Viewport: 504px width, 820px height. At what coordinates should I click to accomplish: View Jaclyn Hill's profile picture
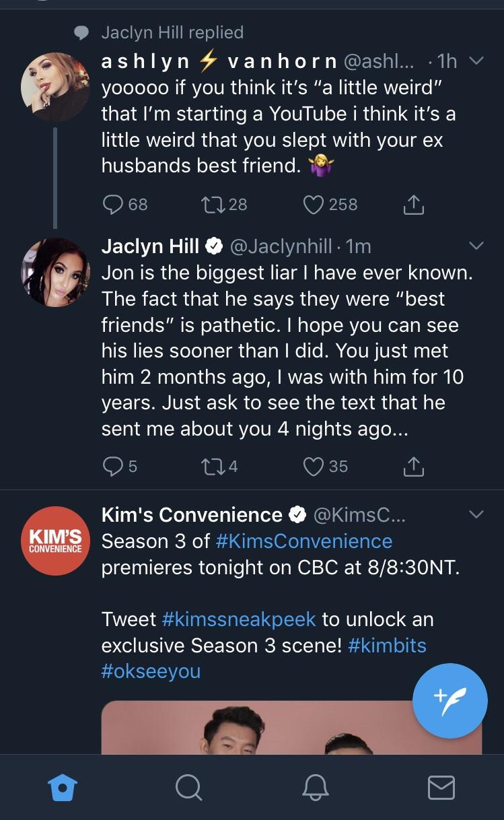coord(56,272)
